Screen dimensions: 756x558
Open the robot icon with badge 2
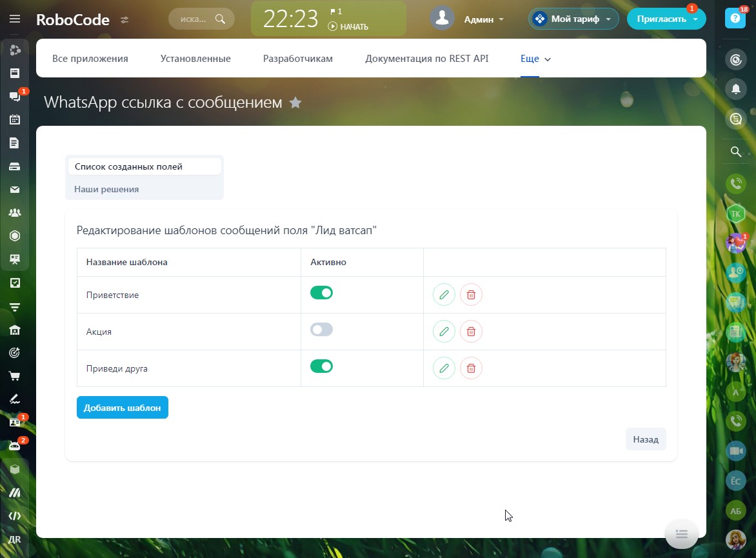click(15, 446)
